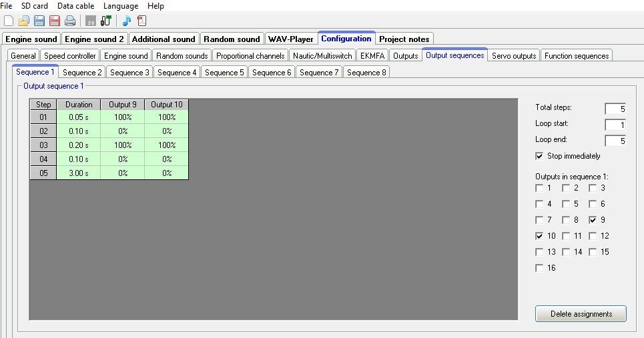Switch to the Sequence 4 tab

click(177, 72)
